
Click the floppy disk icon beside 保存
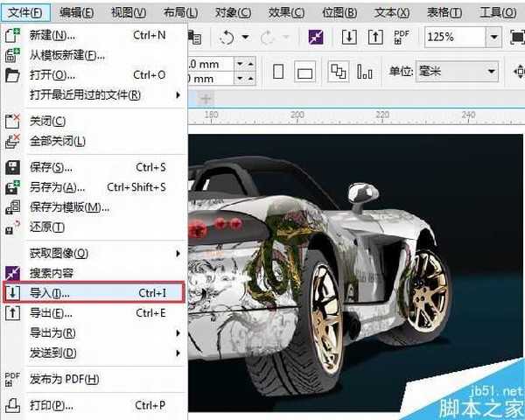[x=12, y=167]
